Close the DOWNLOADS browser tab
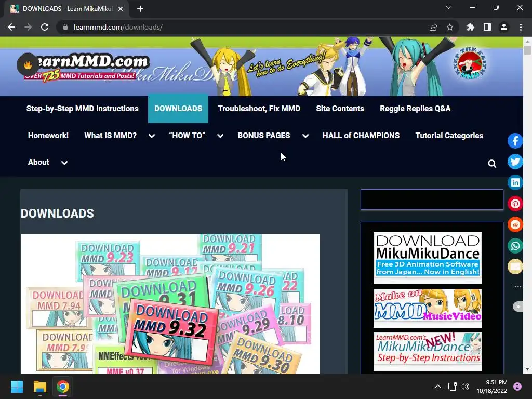Screen dimensions: 532x399 click(121, 9)
